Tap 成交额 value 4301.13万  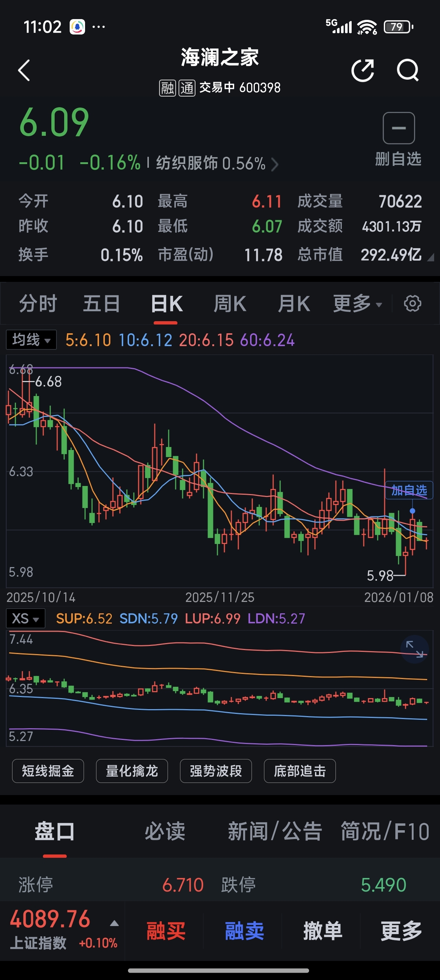point(392,227)
